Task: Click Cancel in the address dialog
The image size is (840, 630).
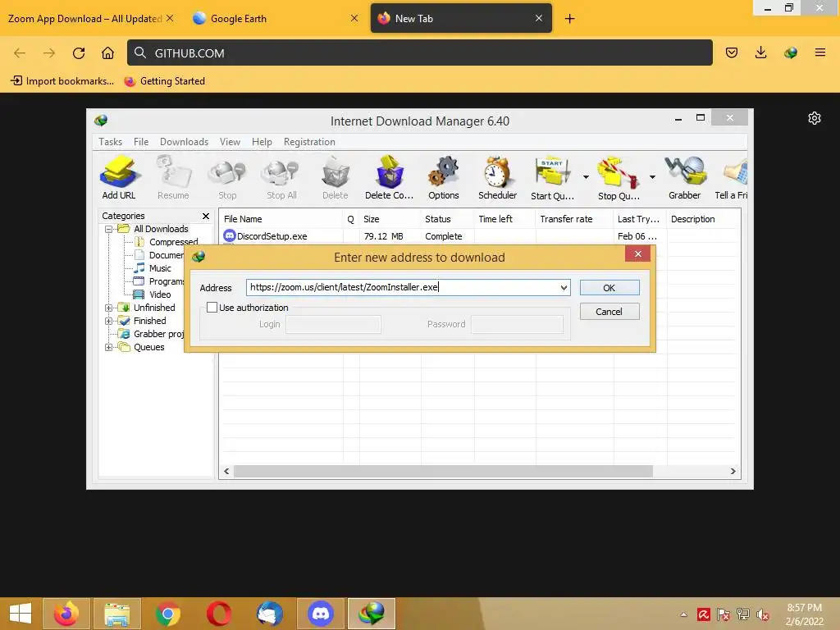Action: pos(609,312)
